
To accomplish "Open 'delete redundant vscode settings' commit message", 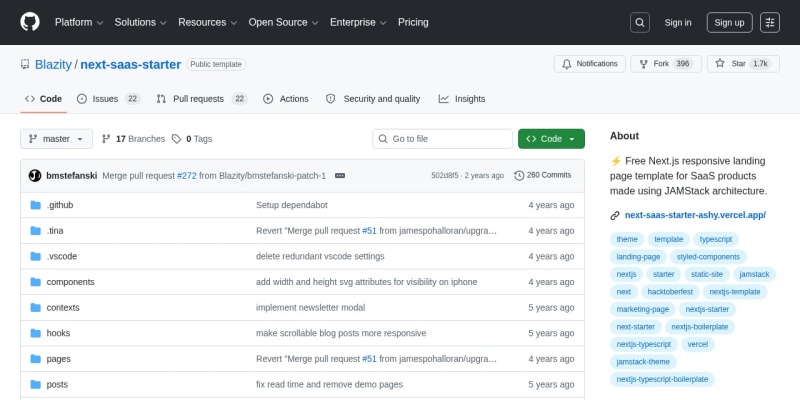I will (x=320, y=256).
